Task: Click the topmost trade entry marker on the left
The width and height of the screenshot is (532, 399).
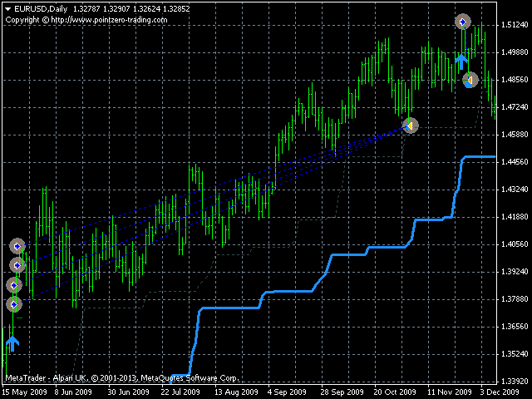Action: coord(17,246)
